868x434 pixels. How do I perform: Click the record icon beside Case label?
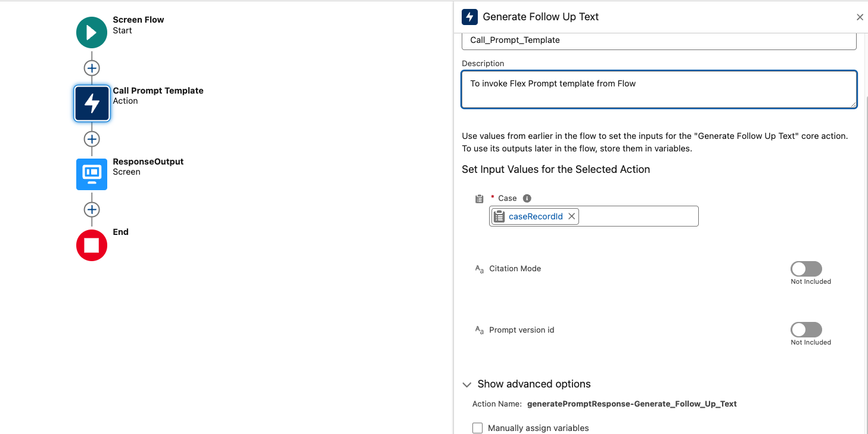point(479,199)
